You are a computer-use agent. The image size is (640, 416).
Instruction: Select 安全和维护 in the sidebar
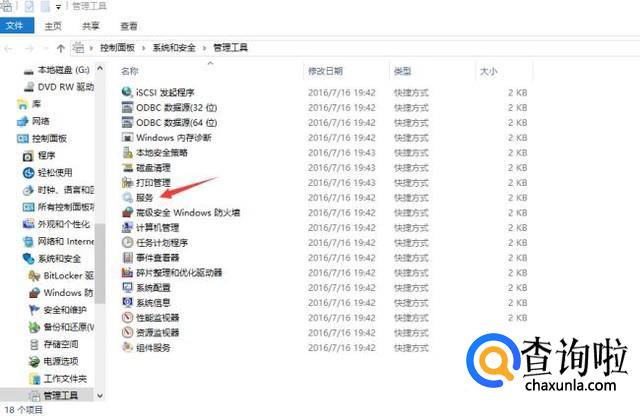tap(58, 310)
